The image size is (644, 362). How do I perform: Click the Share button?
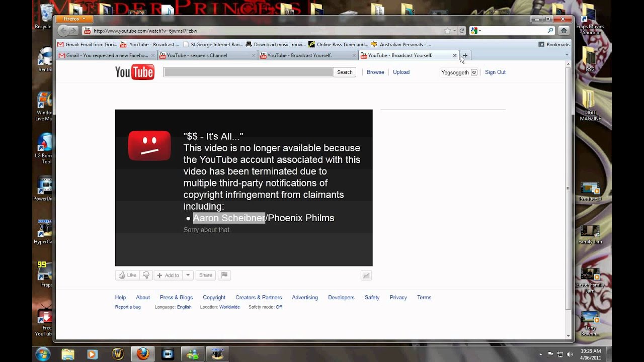tap(205, 275)
